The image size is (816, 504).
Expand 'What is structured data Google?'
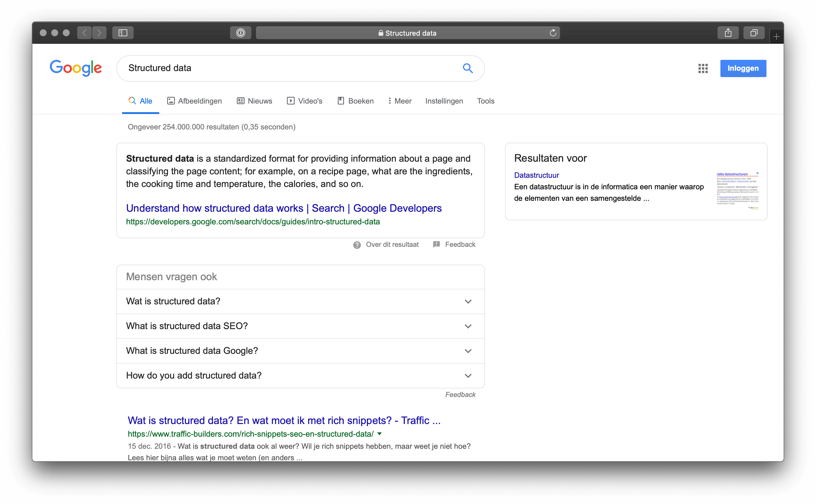pyautogui.click(x=300, y=351)
